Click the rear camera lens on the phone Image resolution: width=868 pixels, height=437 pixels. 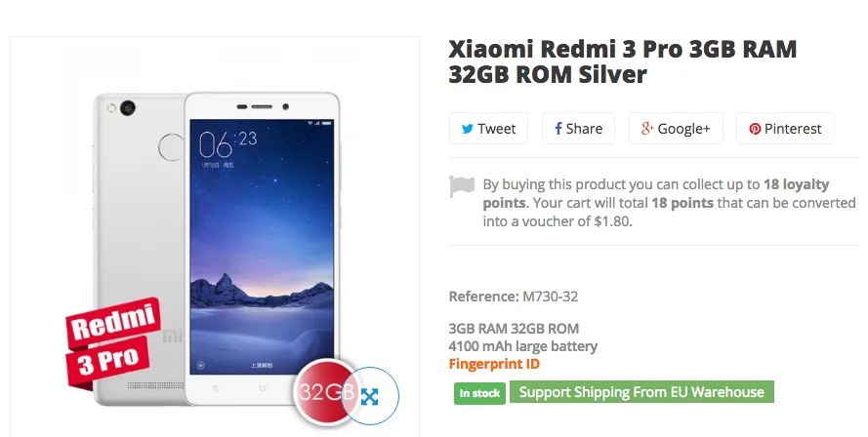[128, 105]
